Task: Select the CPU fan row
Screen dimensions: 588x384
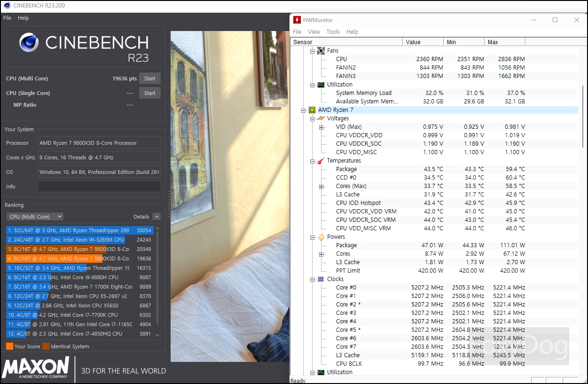Action: 435,59
